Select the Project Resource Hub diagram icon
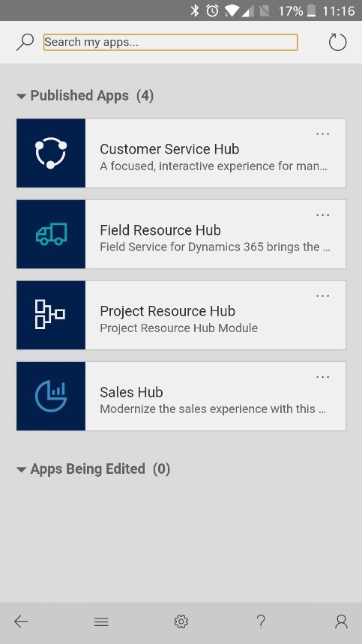This screenshot has width=362, height=644. coord(51,315)
